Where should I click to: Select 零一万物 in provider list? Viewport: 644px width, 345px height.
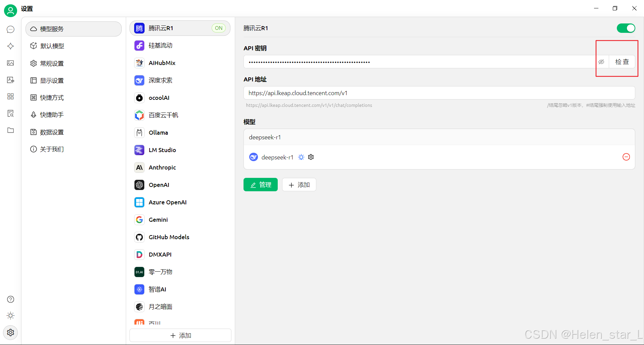[180, 272]
